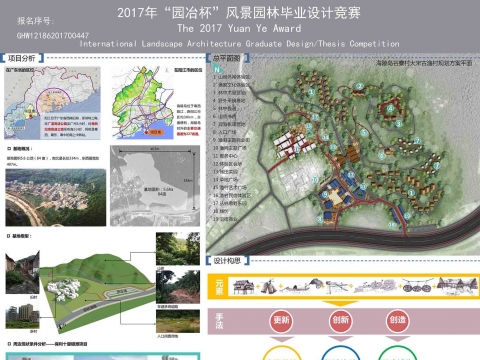
Task: Click the 手法 label on pink band
Action: (x=219, y=321)
